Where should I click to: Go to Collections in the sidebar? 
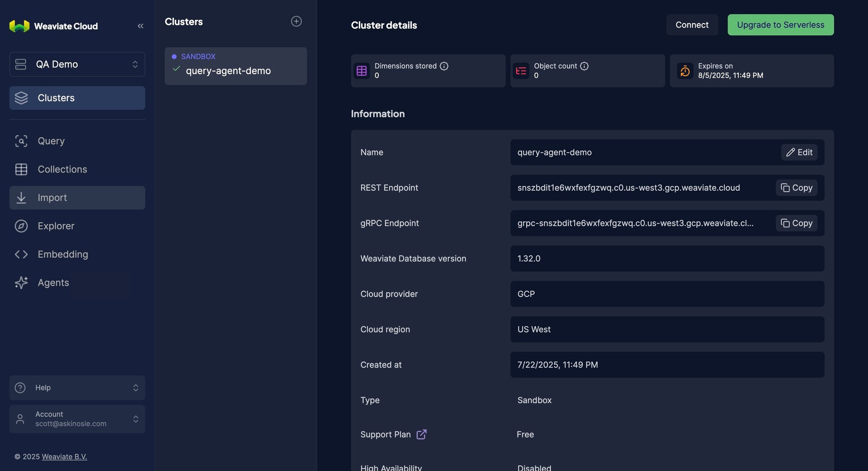(x=62, y=170)
